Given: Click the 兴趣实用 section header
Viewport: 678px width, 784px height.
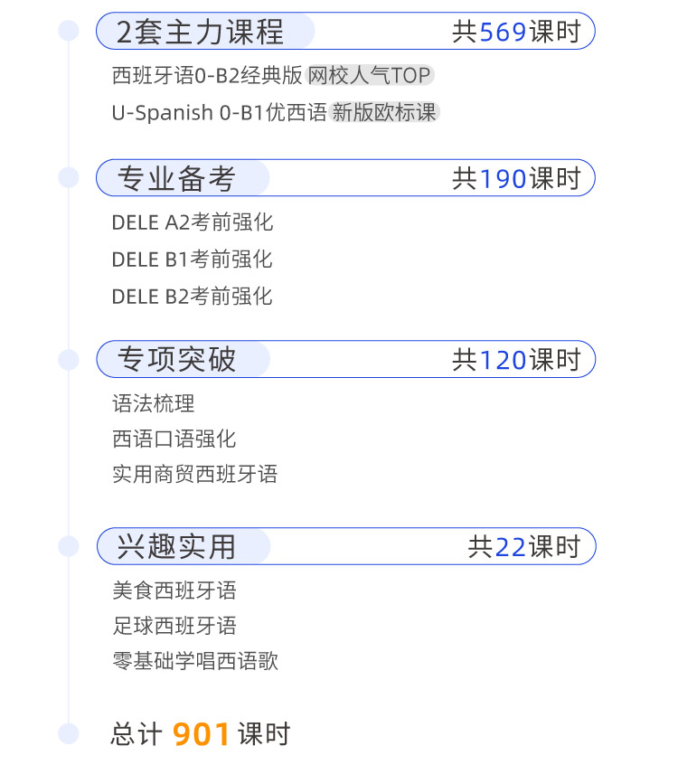Looking at the screenshot, I should pyautogui.click(x=177, y=547).
